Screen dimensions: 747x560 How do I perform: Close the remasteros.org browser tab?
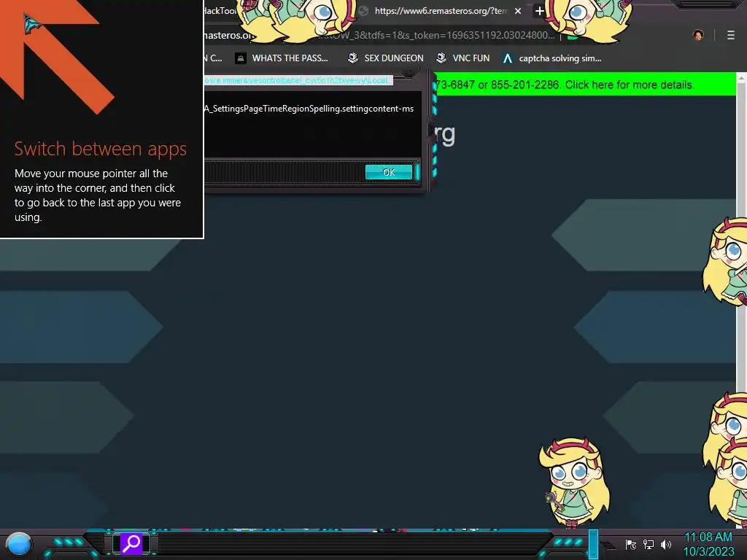518,11
